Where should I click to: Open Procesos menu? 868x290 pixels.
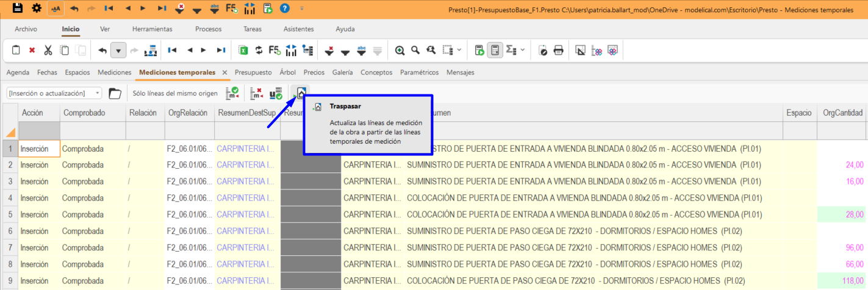coord(208,29)
